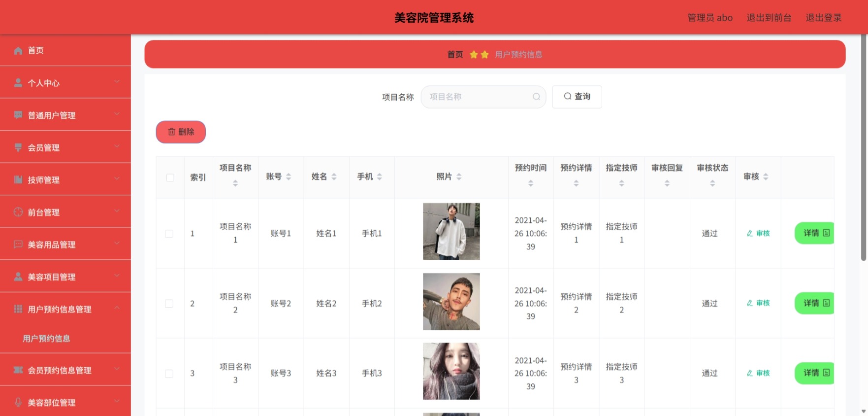
Task: Click the chat icon beside 普通用户管理
Action: click(x=18, y=115)
